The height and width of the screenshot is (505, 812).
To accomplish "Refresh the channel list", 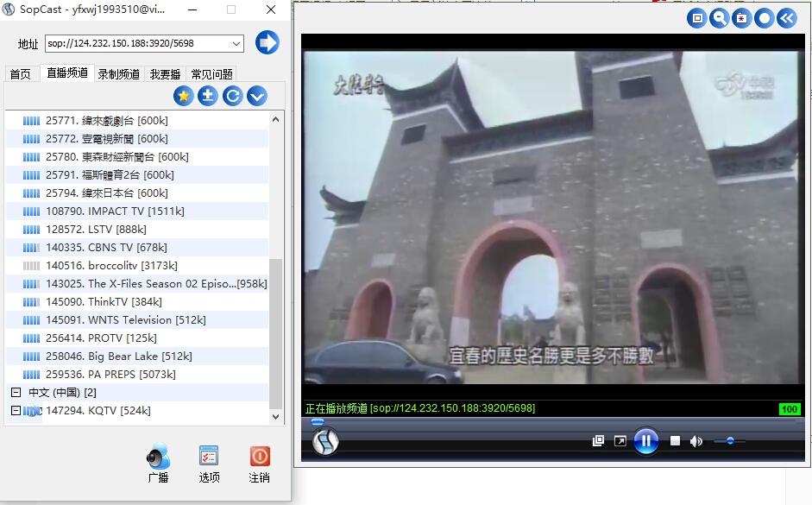I will 232,96.
